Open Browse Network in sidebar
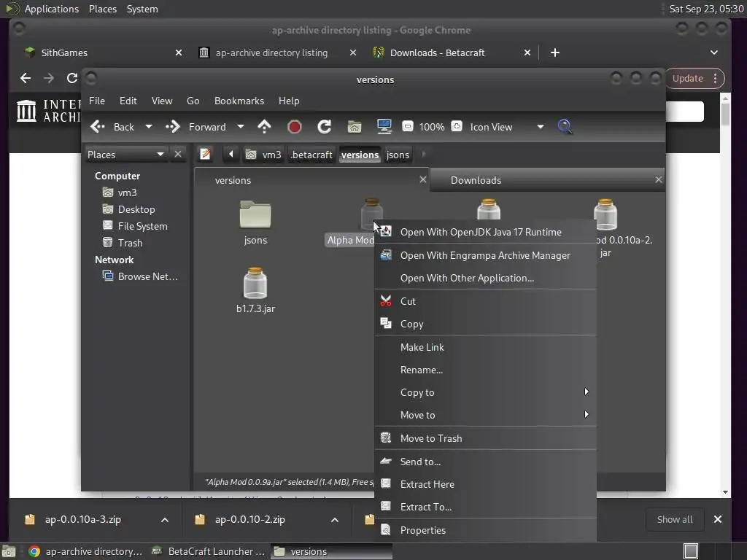747x560 pixels. (x=141, y=276)
